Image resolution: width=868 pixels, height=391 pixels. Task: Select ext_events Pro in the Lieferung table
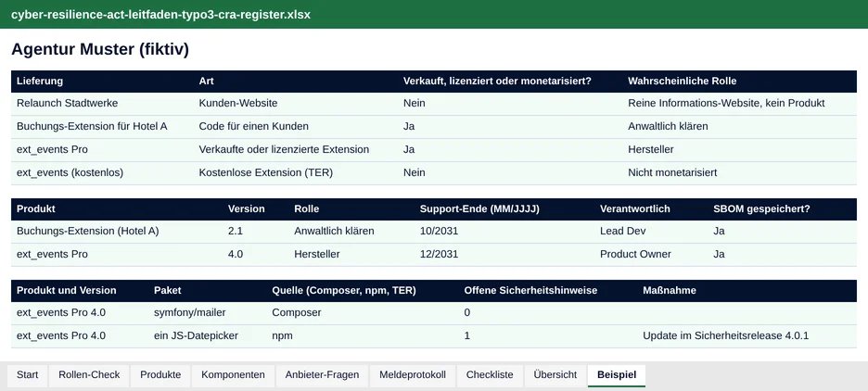[x=52, y=150]
